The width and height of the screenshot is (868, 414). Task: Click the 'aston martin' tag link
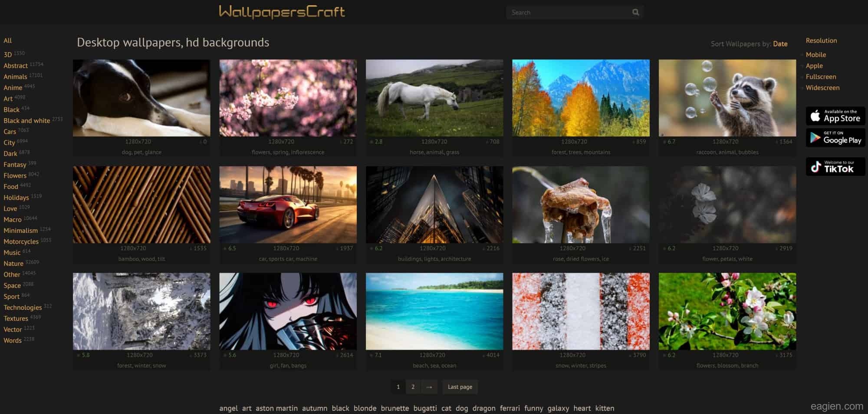click(x=276, y=408)
